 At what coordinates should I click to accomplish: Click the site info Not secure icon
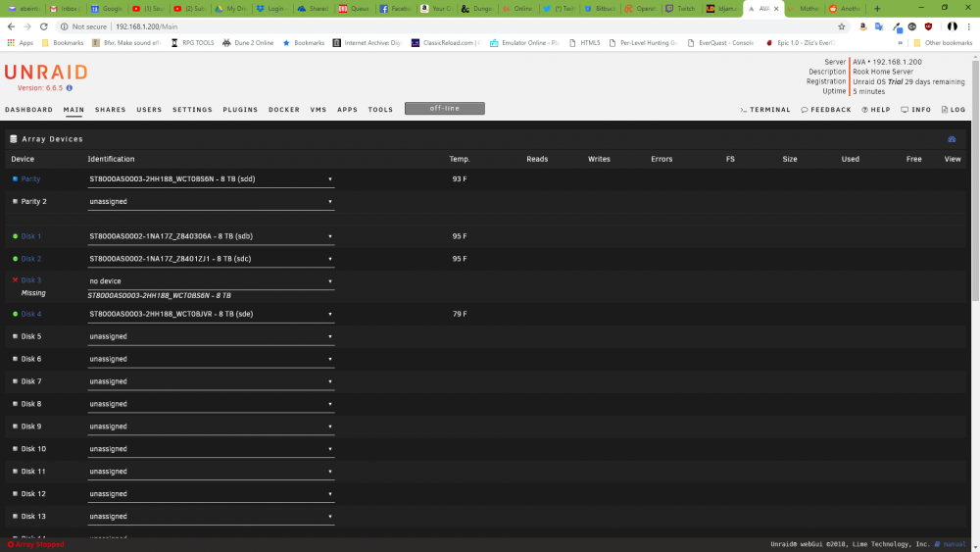click(64, 26)
